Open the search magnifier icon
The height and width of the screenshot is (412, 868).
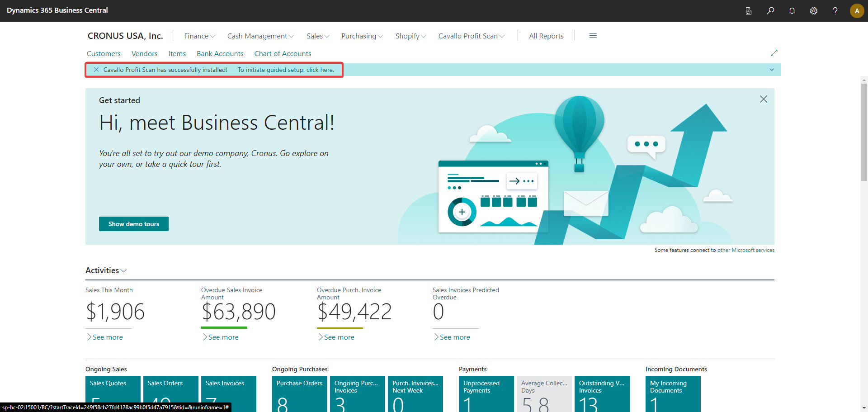point(770,11)
